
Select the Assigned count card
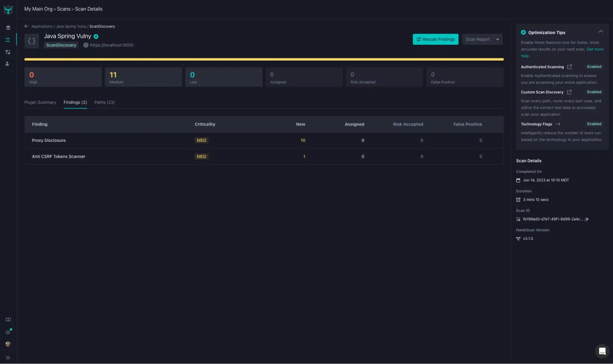click(x=304, y=77)
